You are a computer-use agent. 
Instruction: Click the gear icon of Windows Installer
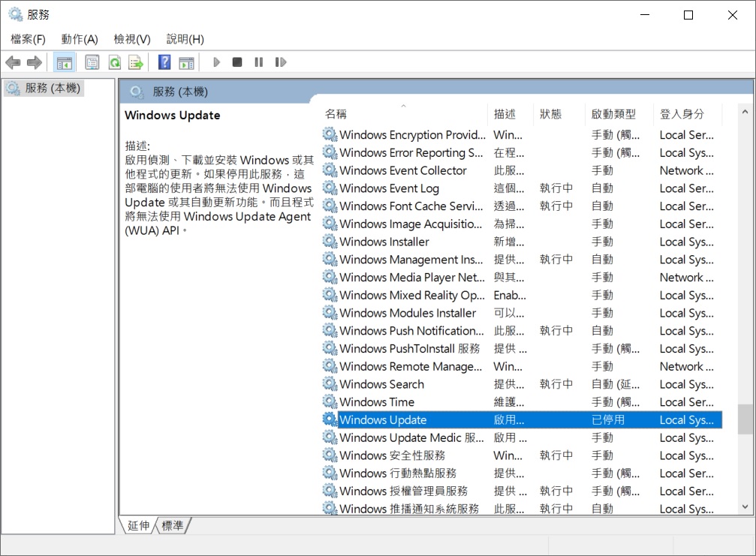pyautogui.click(x=330, y=241)
